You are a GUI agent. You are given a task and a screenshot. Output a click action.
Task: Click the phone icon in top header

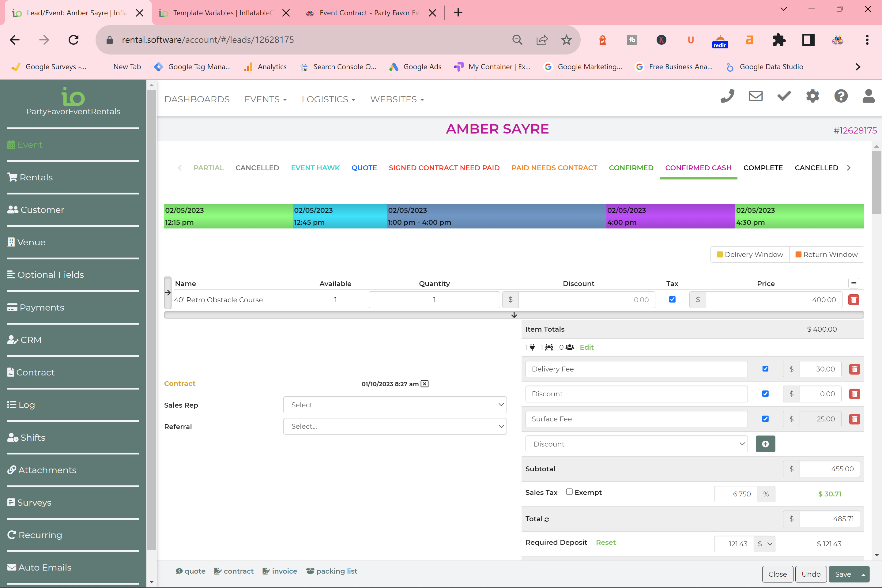727,96
